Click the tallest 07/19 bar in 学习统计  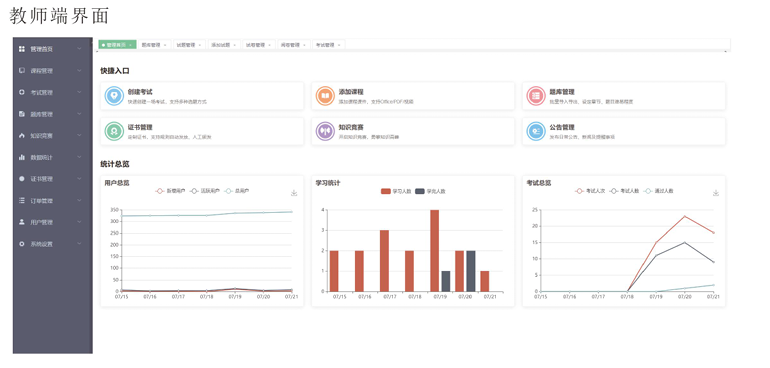click(x=434, y=251)
